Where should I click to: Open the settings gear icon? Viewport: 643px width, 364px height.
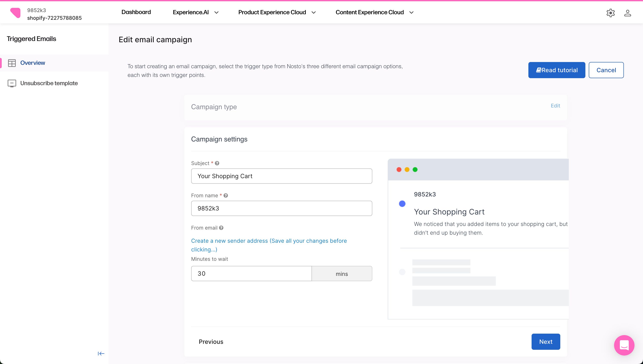click(x=610, y=13)
